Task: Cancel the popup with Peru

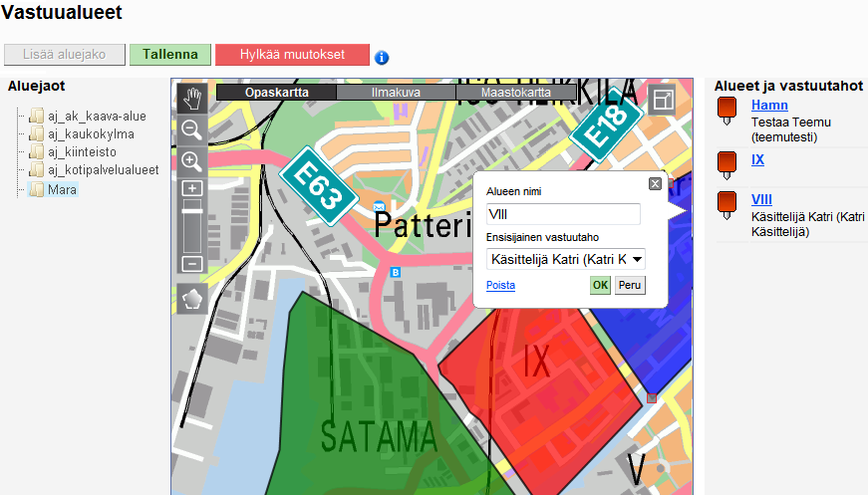Action: [x=630, y=286]
